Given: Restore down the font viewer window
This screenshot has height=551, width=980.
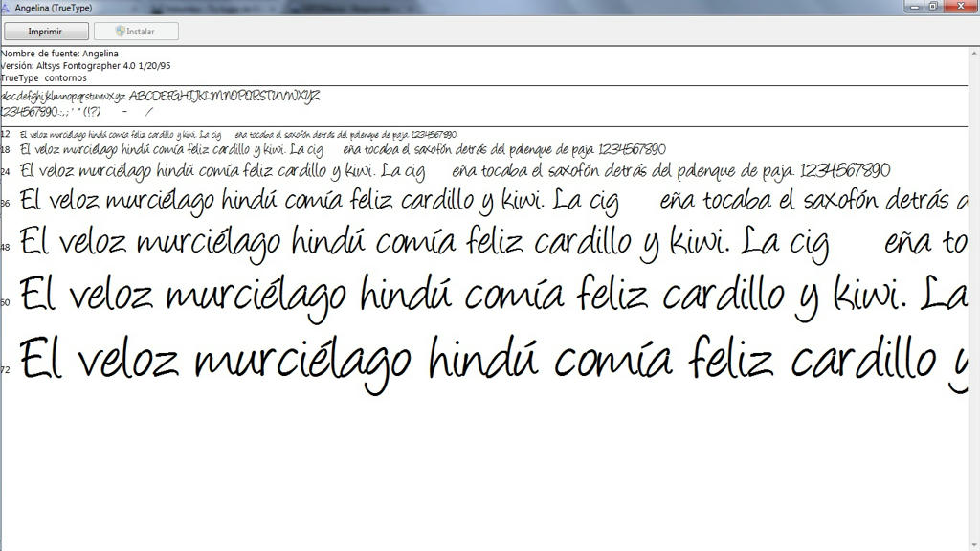Looking at the screenshot, I should click(933, 6).
